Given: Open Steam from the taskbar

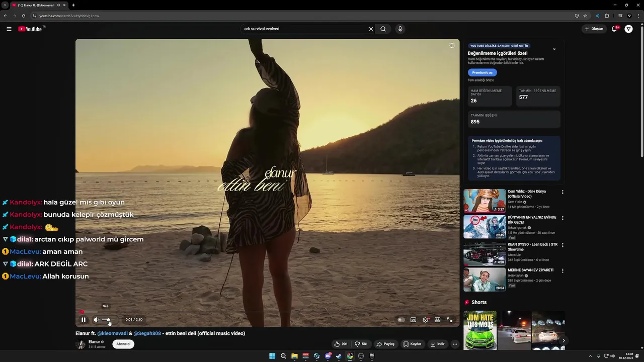Looking at the screenshot, I should 339,356.
